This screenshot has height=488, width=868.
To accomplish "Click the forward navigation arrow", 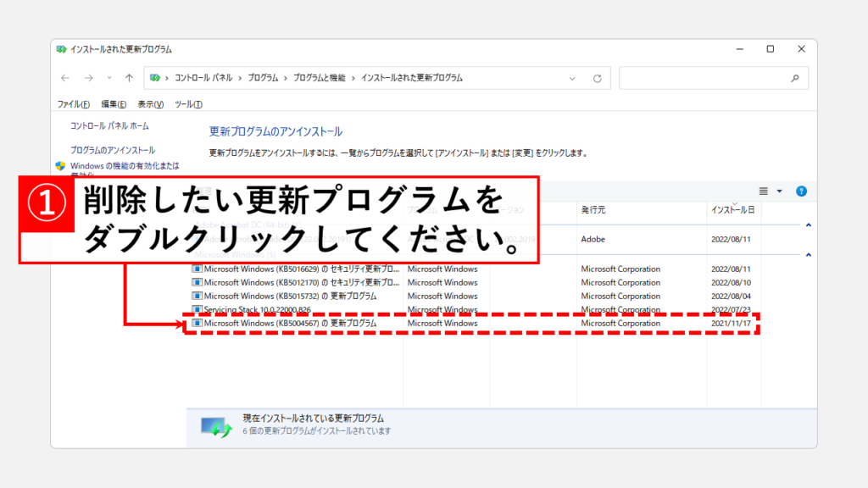I will pos(88,78).
